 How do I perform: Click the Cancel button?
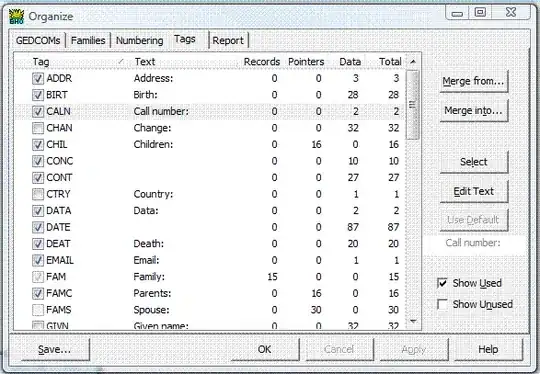(339, 350)
